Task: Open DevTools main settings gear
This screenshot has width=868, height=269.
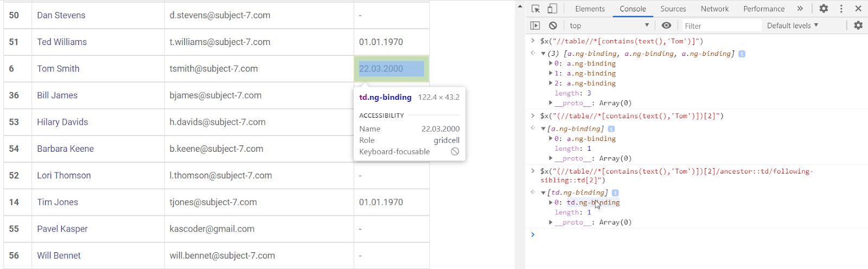Action: [824, 9]
